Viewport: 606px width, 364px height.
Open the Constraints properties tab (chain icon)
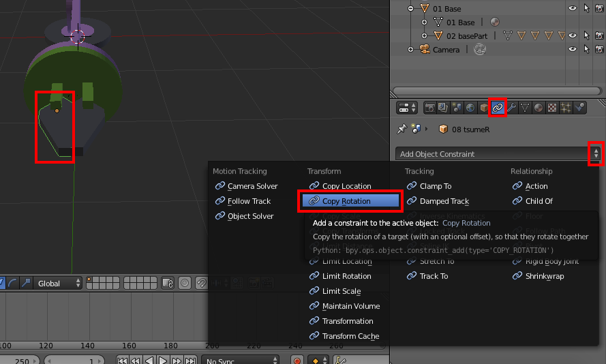pos(498,108)
